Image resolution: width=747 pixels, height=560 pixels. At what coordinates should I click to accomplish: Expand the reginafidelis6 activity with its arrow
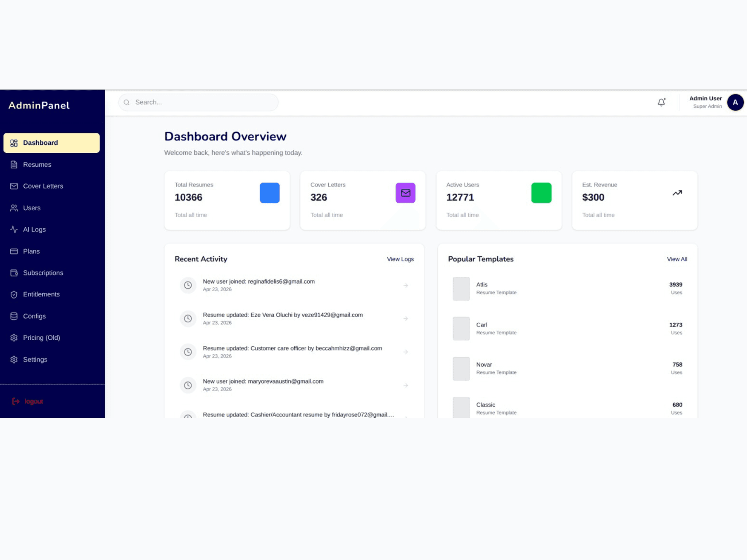click(x=406, y=285)
